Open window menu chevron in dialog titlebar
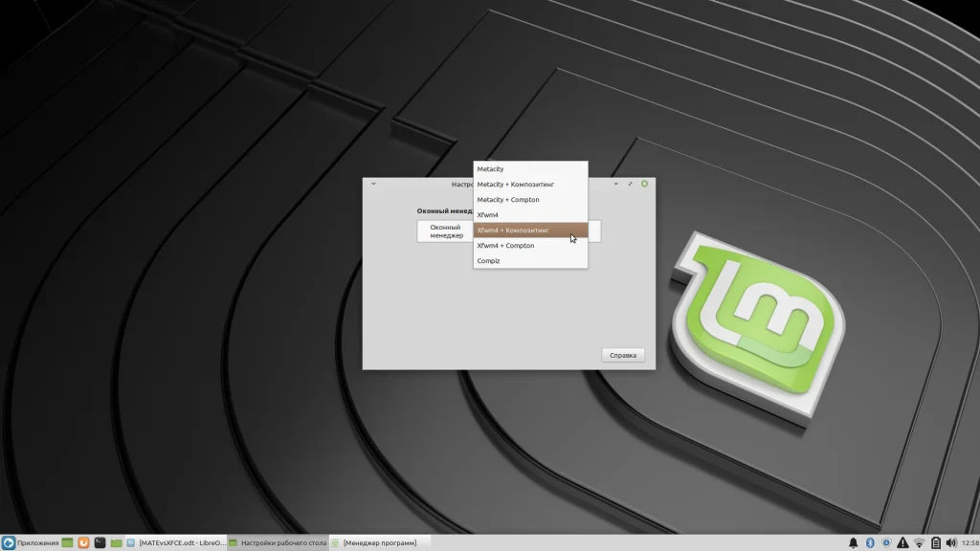 click(x=373, y=184)
